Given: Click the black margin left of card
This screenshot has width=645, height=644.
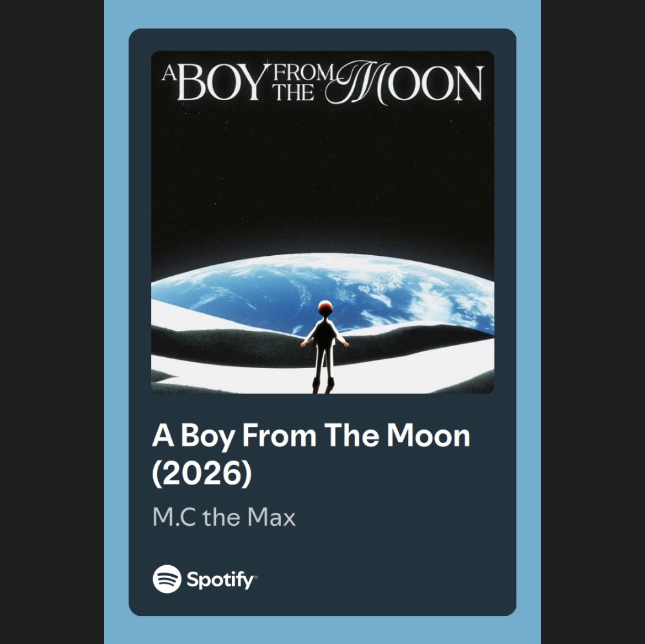Looking at the screenshot, I should coord(52,322).
